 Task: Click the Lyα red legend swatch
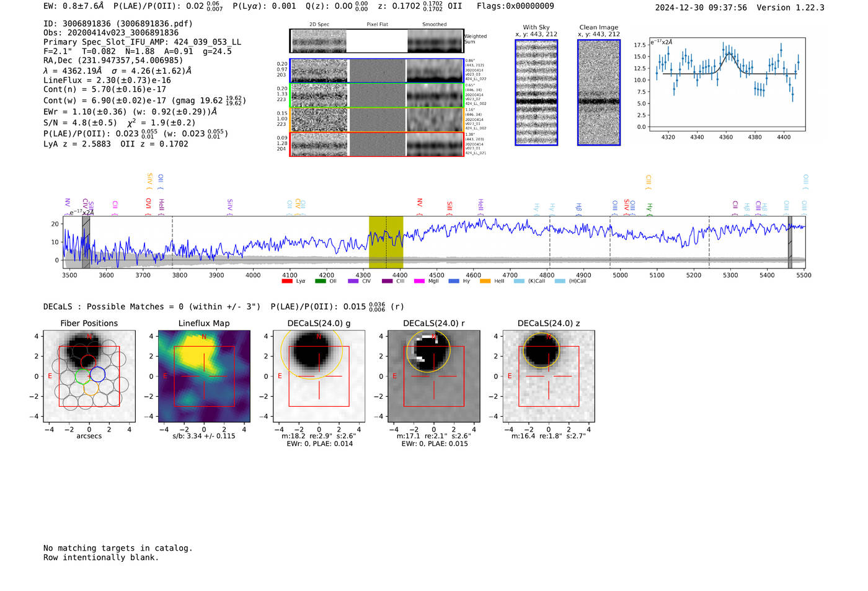point(286,282)
